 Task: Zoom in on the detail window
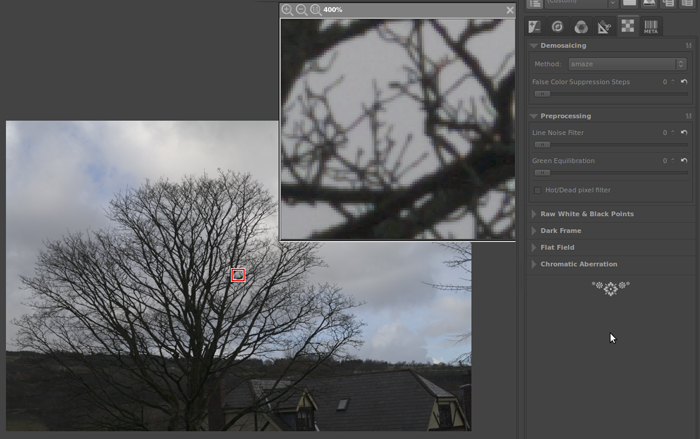point(288,10)
